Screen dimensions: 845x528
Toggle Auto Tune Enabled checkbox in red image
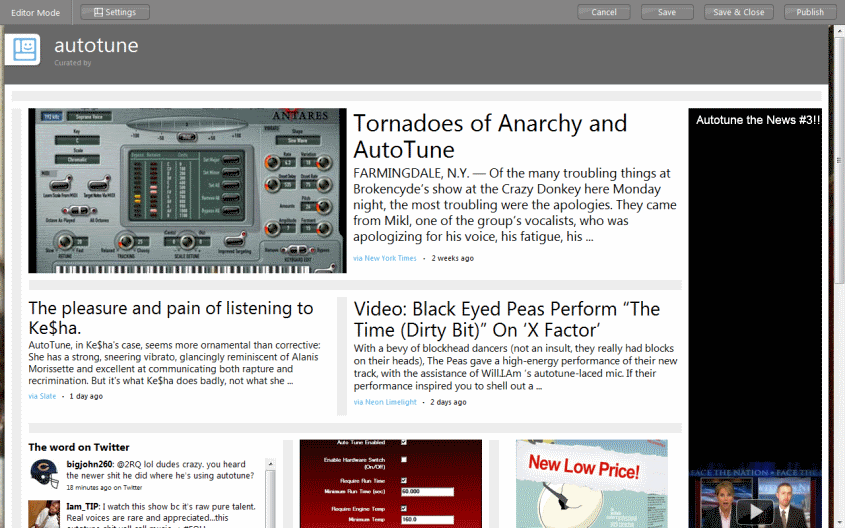[404, 442]
